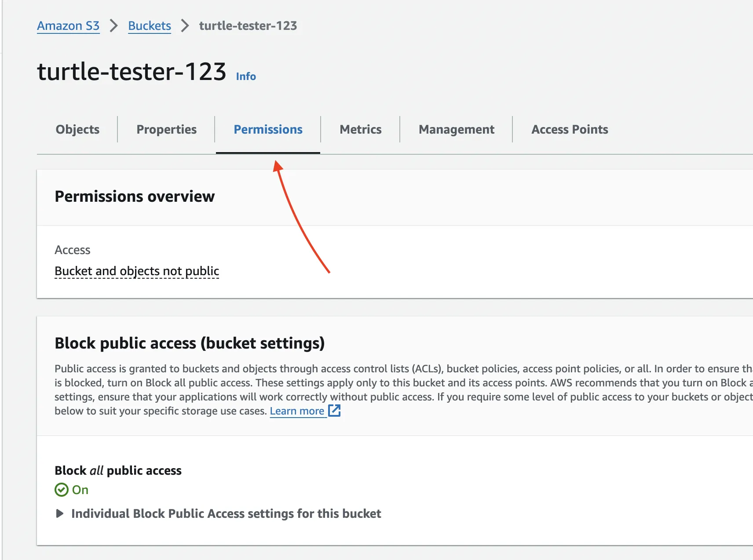Switch to the Objects tab
Image resolution: width=753 pixels, height=560 pixels.
[77, 130]
